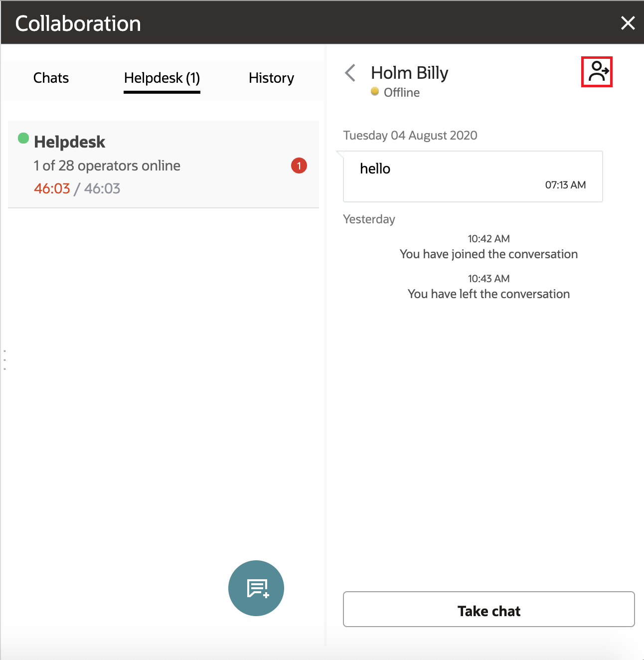644x660 pixels.
Task: Click the new message icon inside teal circle
Action: 256,588
